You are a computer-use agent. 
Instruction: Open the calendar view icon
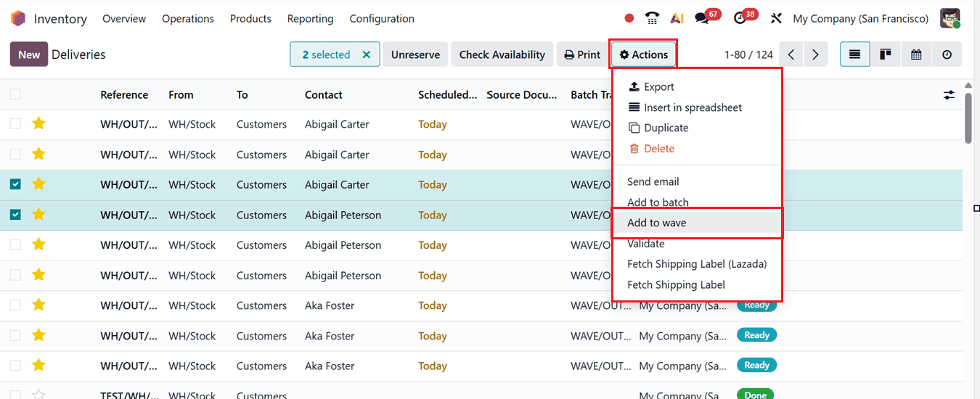tap(916, 54)
